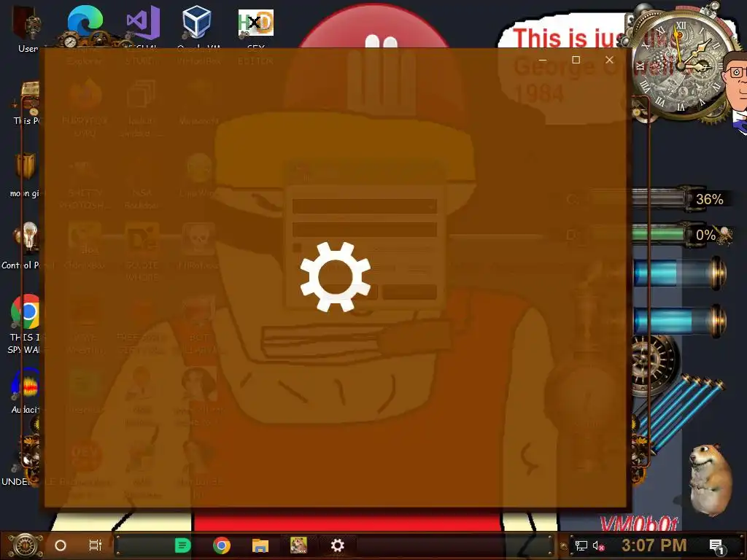Image resolution: width=747 pixels, height=560 pixels.
Task: Open the hamster box taskbar app
Action: [x=298, y=545]
